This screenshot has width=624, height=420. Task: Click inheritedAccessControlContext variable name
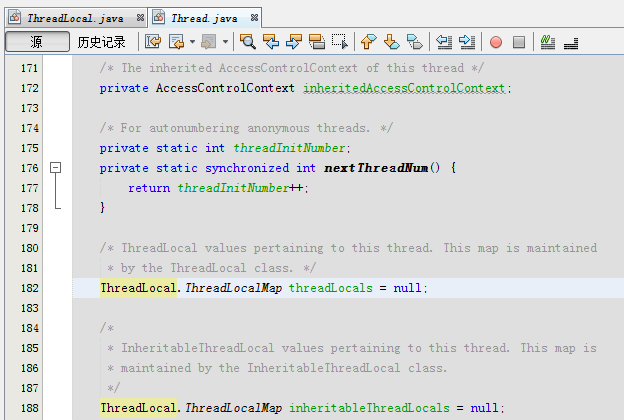[x=404, y=88]
